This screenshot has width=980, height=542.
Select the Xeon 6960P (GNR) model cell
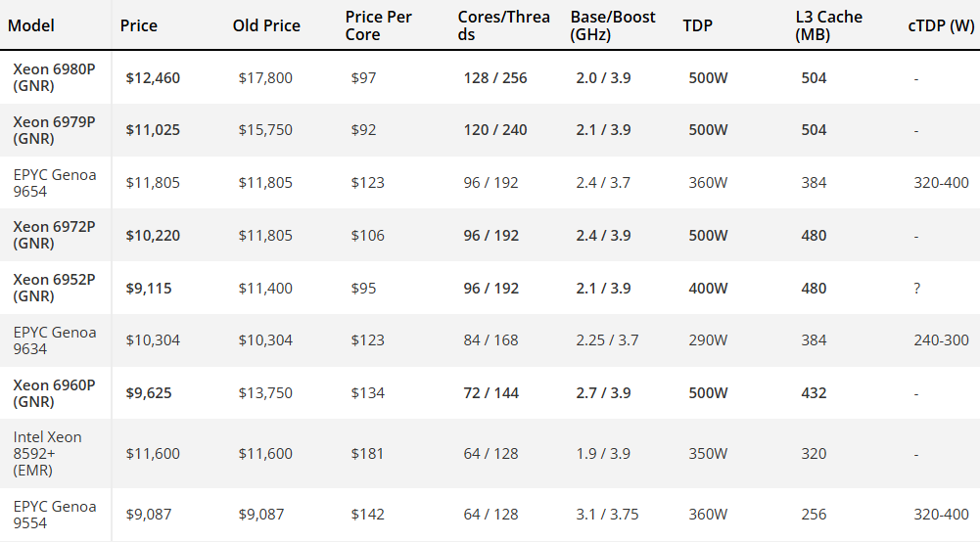point(54,393)
